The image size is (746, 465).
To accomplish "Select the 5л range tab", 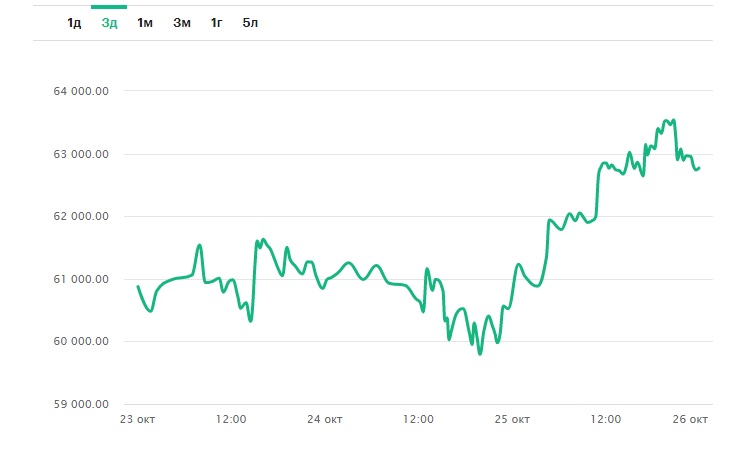I will pos(250,23).
